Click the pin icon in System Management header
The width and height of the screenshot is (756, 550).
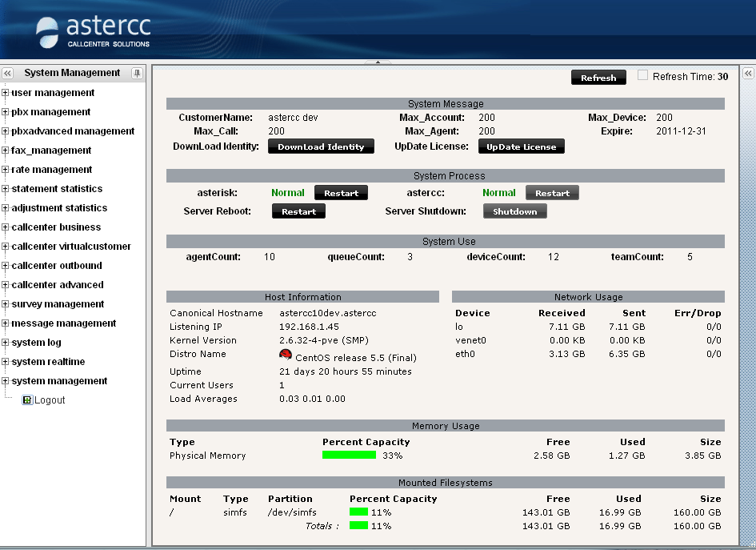137,73
